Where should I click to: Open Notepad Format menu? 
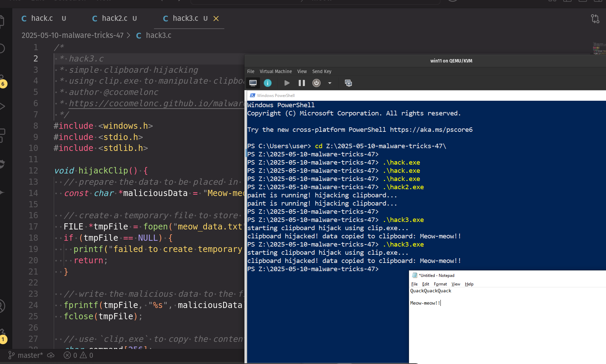click(440, 284)
